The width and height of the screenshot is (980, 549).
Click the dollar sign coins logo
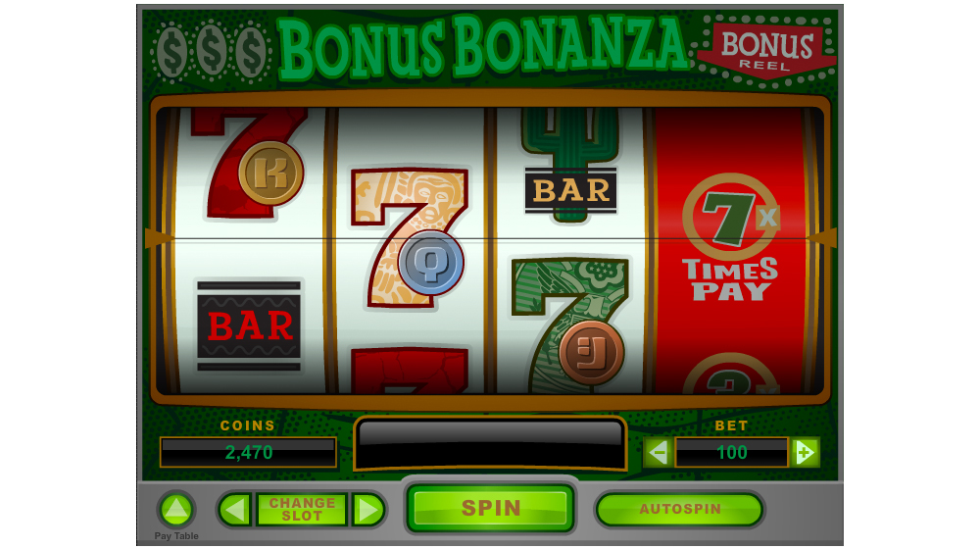tap(212, 51)
